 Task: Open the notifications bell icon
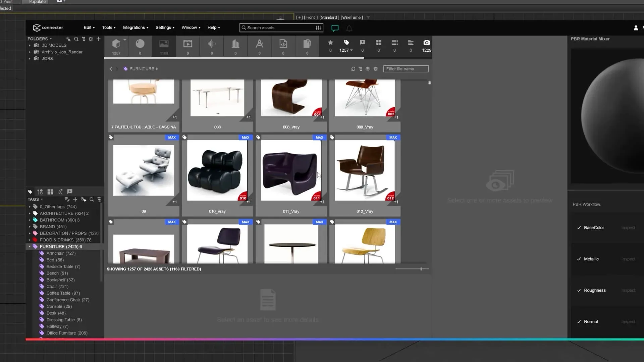[x=349, y=28]
